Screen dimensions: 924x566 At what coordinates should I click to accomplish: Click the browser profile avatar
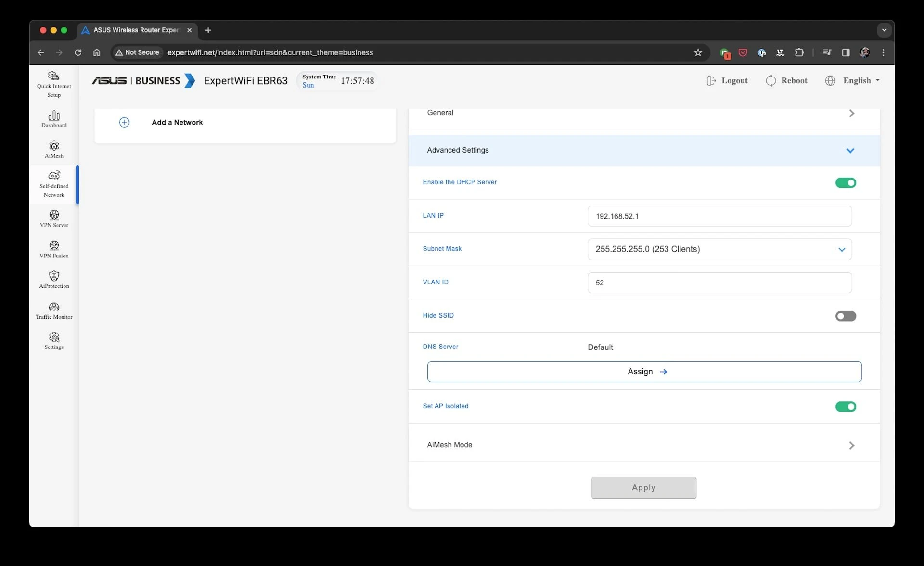[x=864, y=52]
